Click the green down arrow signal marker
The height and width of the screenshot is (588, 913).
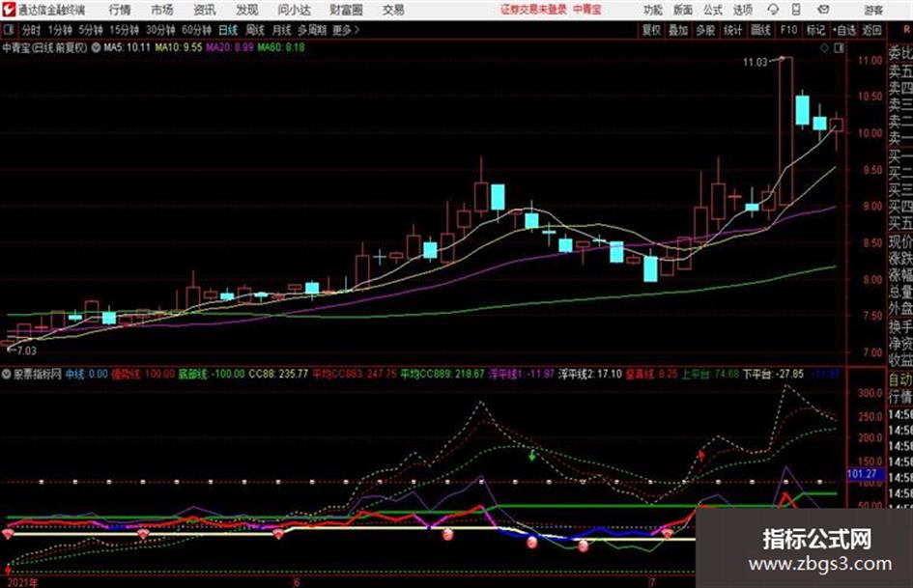click(531, 456)
